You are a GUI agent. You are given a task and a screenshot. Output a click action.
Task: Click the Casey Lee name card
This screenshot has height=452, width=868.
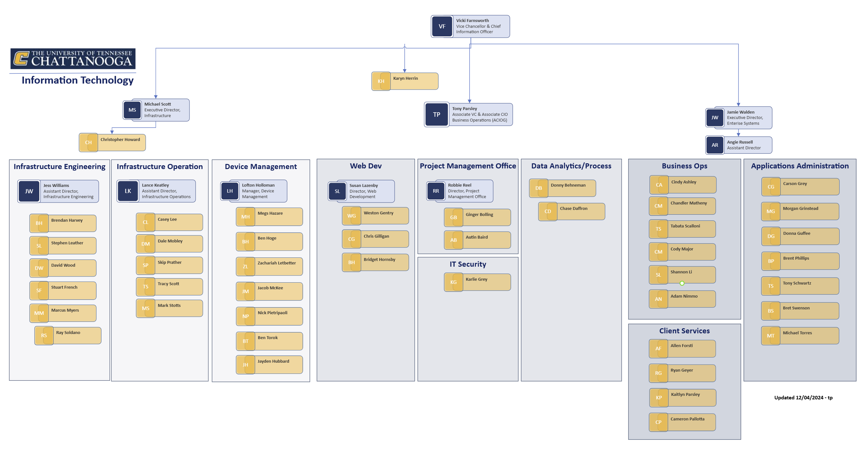coord(169,222)
